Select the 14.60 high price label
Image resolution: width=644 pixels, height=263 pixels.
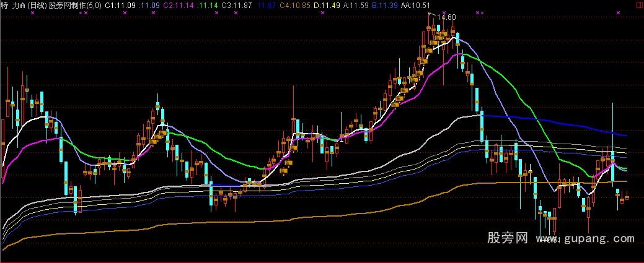tap(446, 17)
